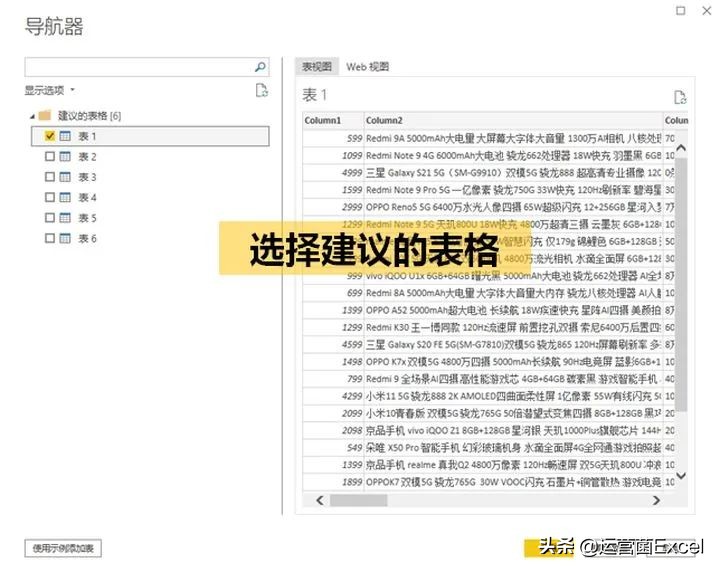The height and width of the screenshot is (572, 720).
Task: Click the Redmi 8A 5000mAh row text
Action: [513, 293]
